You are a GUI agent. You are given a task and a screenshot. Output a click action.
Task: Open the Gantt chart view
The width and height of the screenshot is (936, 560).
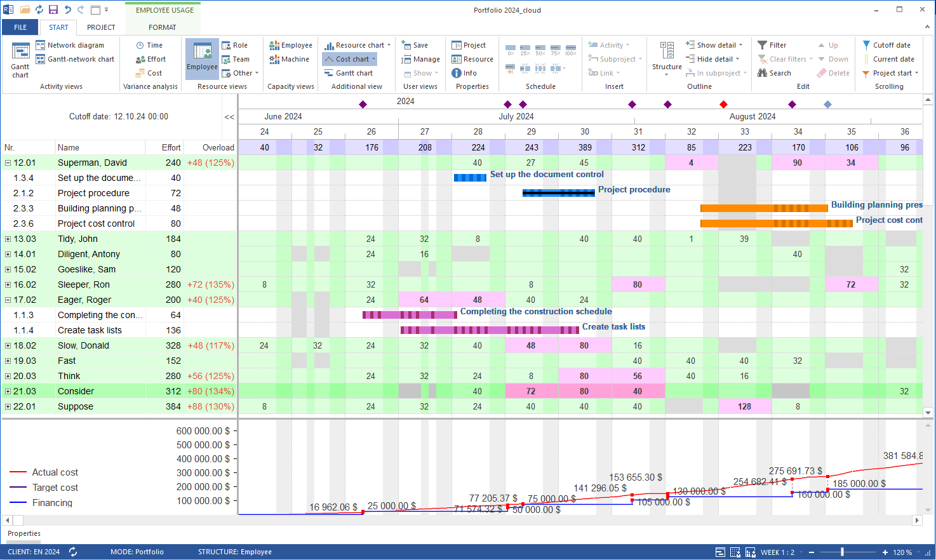tap(20, 60)
